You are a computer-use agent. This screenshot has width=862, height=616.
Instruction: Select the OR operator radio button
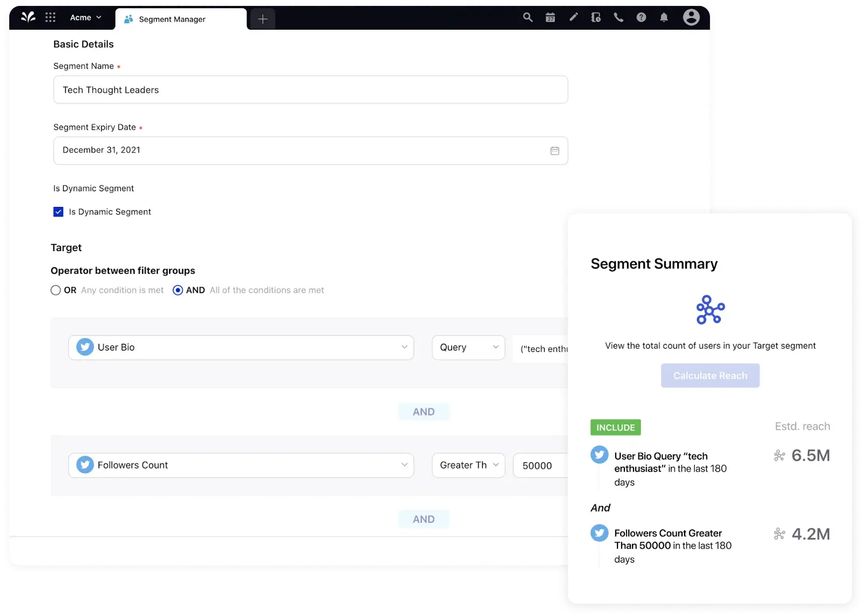pos(56,290)
